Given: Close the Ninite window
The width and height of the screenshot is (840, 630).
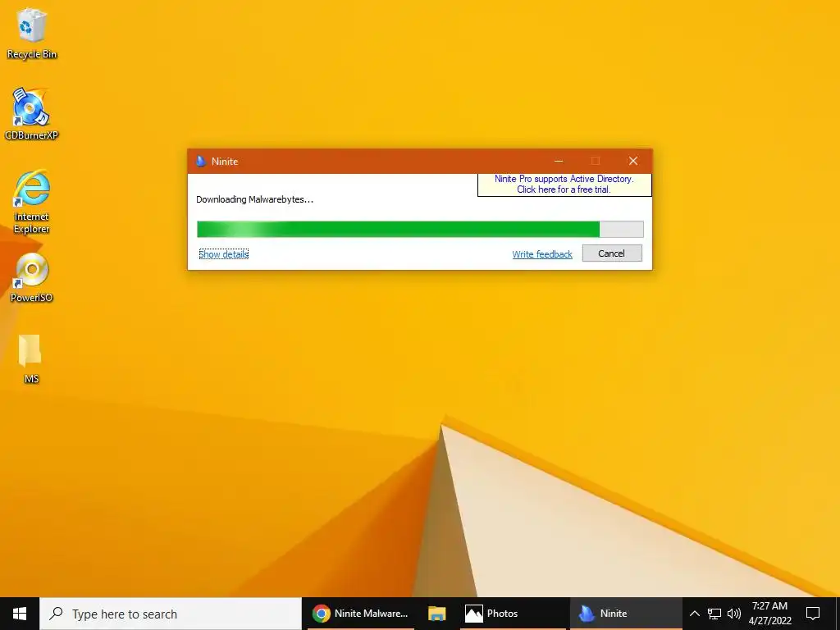Looking at the screenshot, I should coord(633,162).
